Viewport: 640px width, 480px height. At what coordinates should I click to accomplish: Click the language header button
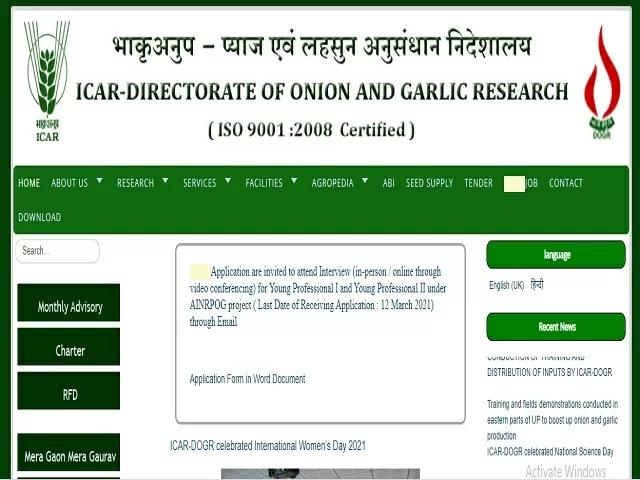pyautogui.click(x=556, y=255)
